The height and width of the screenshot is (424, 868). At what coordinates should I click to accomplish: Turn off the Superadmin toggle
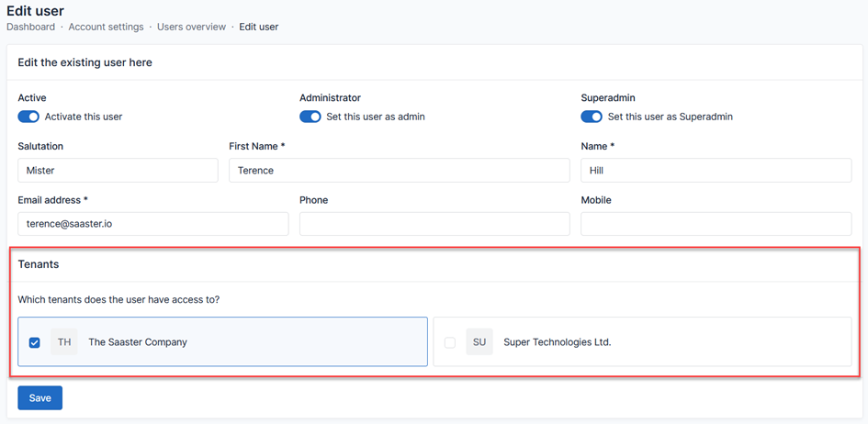592,117
